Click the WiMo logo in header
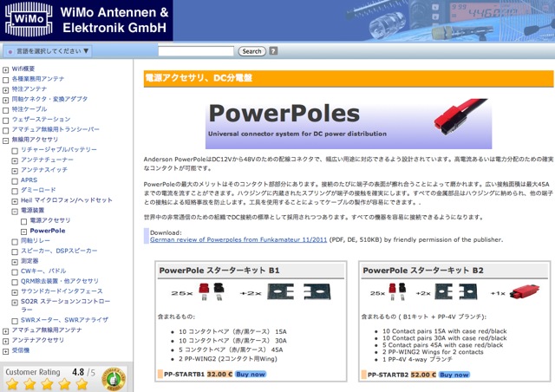 [29, 19]
